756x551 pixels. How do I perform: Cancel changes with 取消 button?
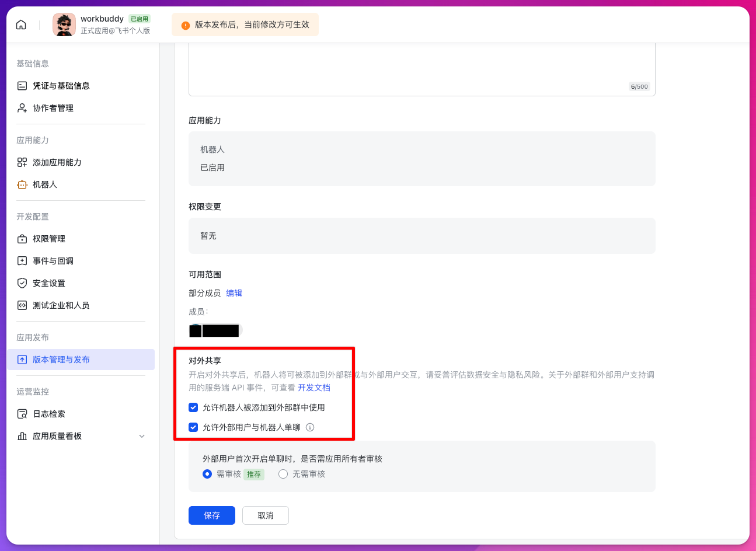pyautogui.click(x=266, y=515)
